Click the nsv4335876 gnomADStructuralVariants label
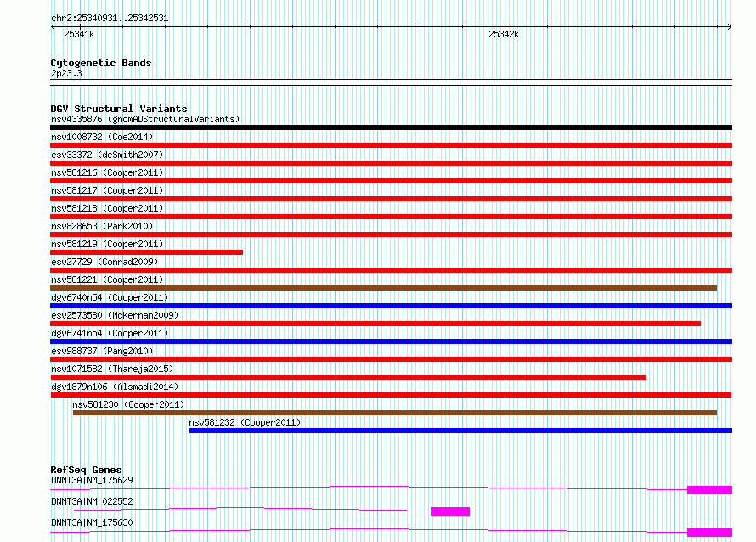The image size is (756, 542). pos(145,119)
